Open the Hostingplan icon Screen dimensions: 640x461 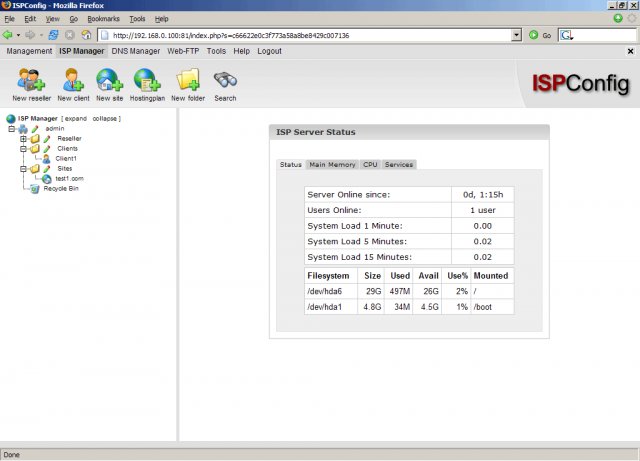147,80
